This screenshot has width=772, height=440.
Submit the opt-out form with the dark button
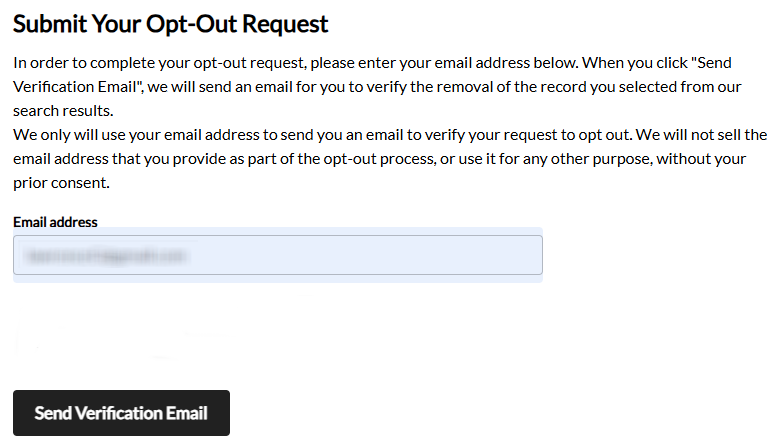(x=121, y=413)
